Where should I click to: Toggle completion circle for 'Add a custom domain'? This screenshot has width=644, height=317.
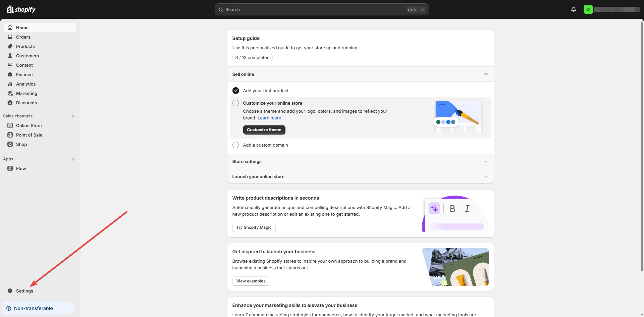coord(236,145)
